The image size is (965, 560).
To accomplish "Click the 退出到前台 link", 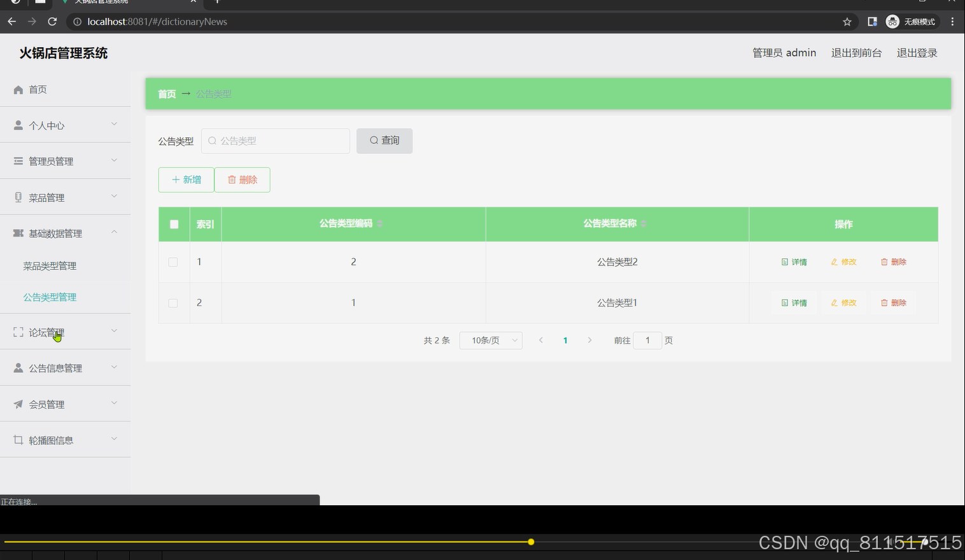I will [856, 53].
